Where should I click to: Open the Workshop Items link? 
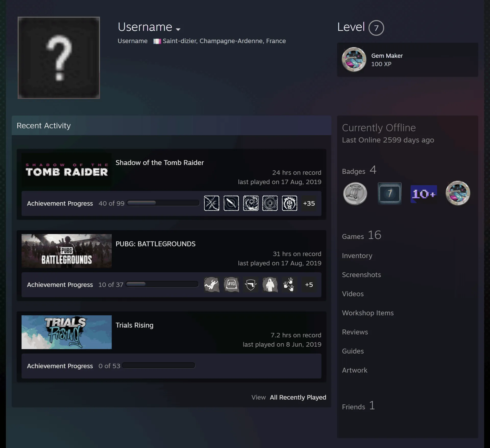pyautogui.click(x=368, y=313)
